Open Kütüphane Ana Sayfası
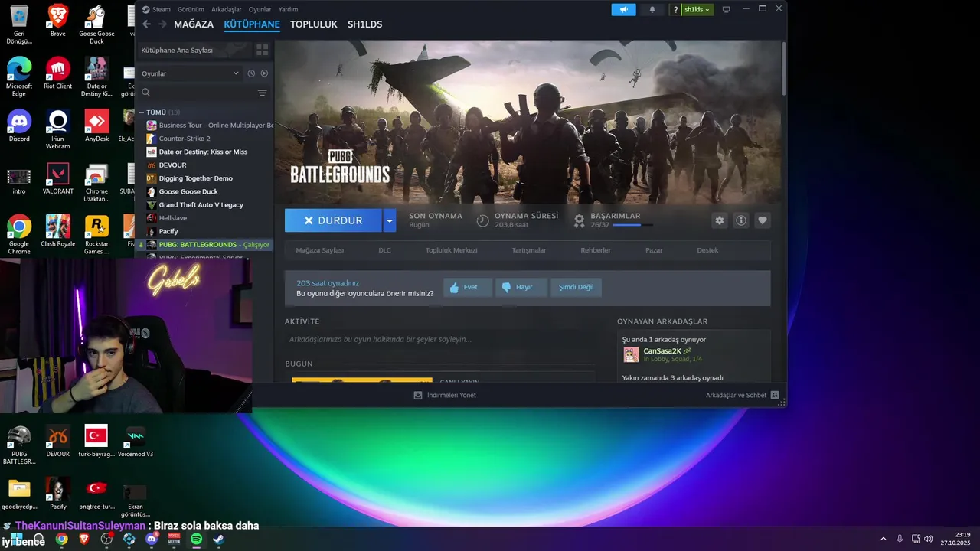Screen dimensions: 980x551 point(194,50)
